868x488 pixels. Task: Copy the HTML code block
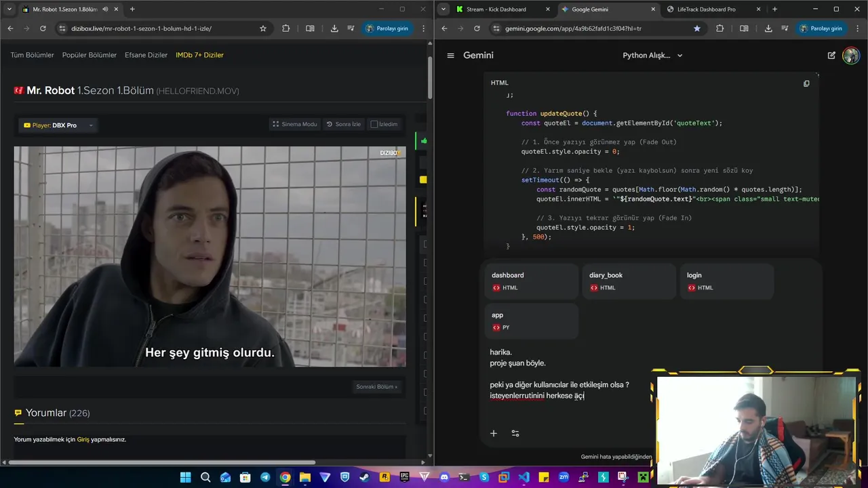(x=806, y=83)
